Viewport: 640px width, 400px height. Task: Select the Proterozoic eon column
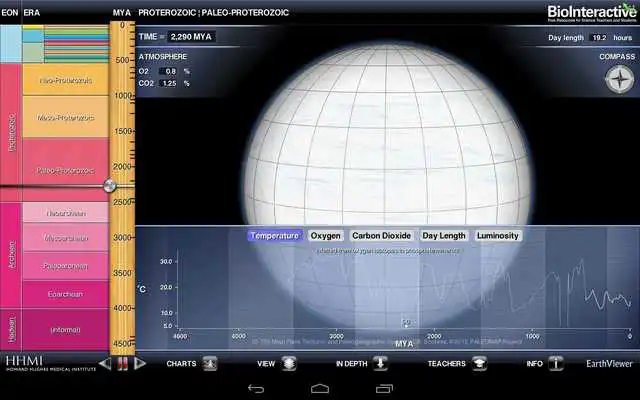[11, 132]
